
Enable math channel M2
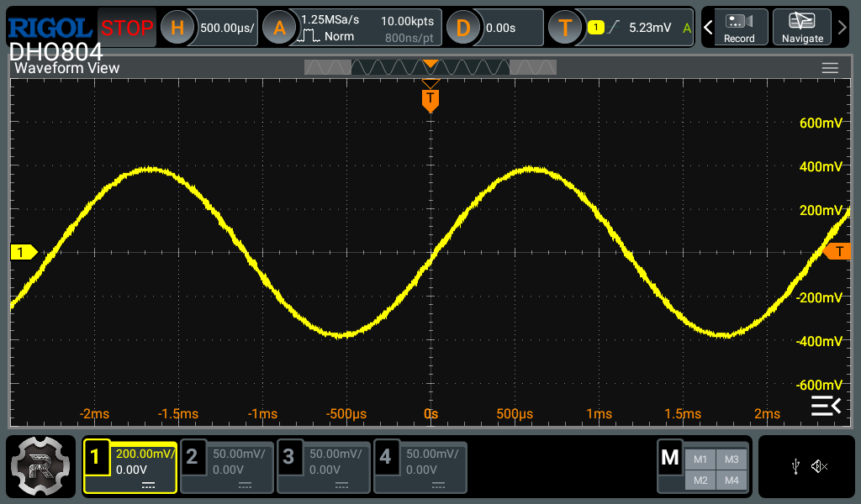700,480
